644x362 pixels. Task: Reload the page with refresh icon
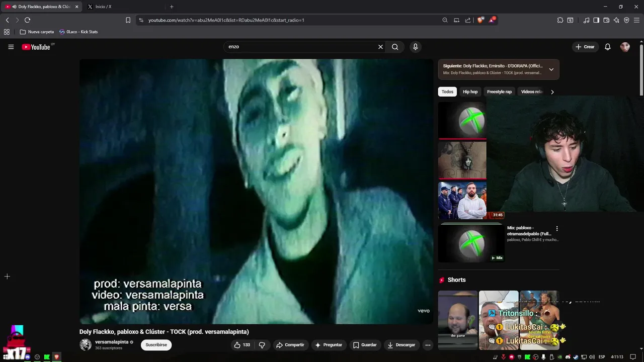(27, 20)
